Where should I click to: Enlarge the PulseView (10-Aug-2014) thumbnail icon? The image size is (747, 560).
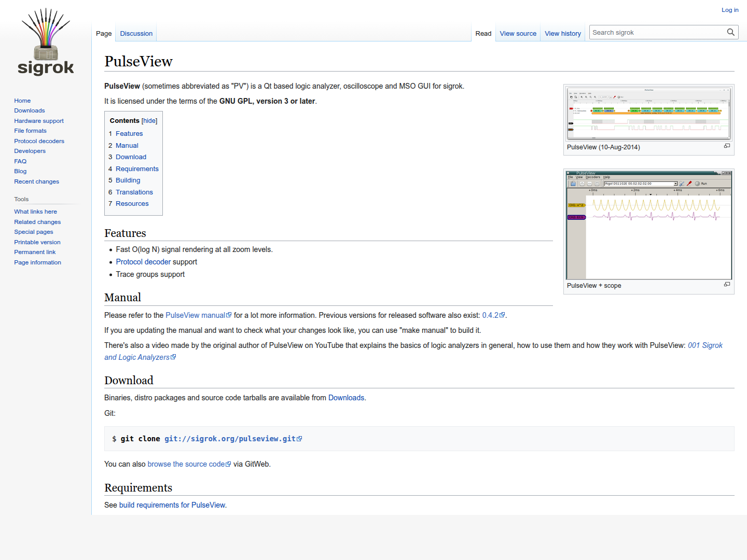[727, 146]
